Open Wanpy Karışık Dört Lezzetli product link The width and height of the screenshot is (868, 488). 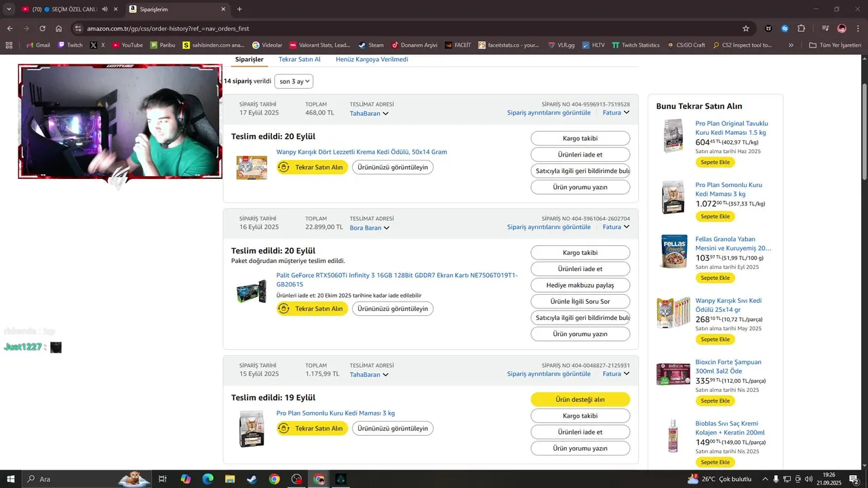pyautogui.click(x=361, y=152)
